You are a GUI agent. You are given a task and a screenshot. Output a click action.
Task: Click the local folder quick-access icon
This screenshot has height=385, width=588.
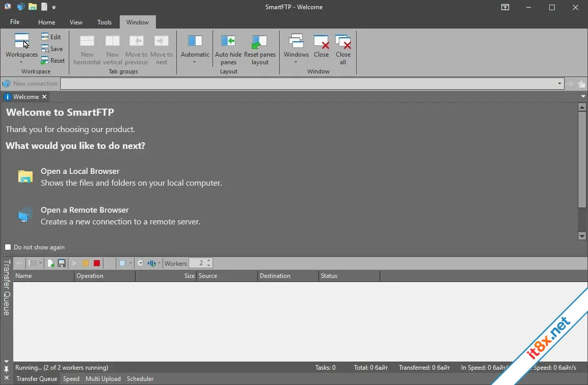pos(33,7)
